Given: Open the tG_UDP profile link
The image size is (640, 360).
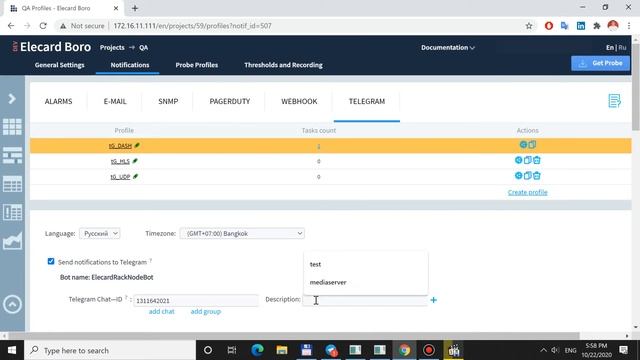Looking at the screenshot, I should tap(120, 177).
